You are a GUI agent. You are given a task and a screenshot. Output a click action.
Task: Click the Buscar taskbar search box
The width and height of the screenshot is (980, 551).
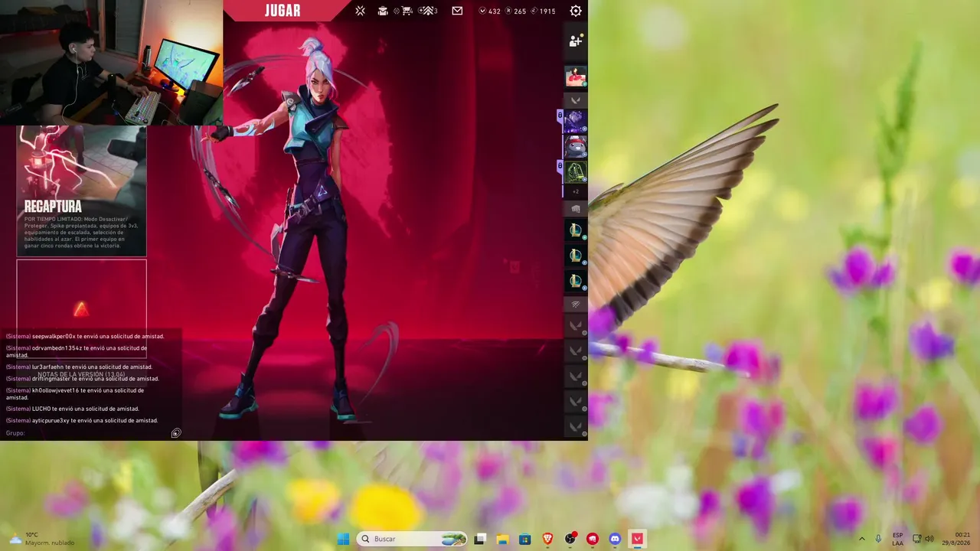pos(413,539)
